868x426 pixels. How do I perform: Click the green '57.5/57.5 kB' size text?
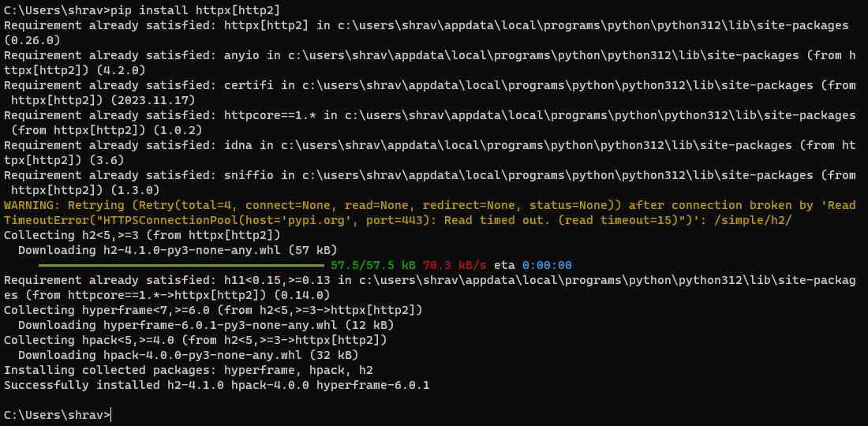[x=374, y=265]
